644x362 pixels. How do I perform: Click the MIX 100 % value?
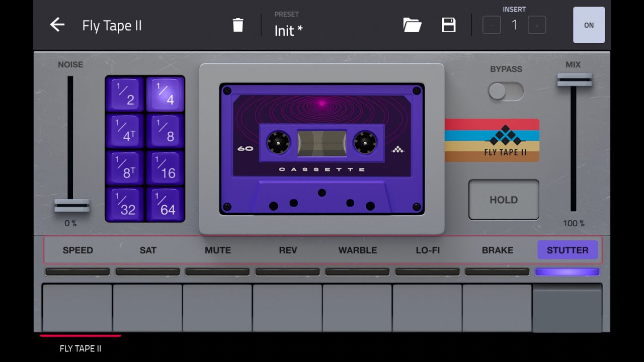click(x=574, y=223)
